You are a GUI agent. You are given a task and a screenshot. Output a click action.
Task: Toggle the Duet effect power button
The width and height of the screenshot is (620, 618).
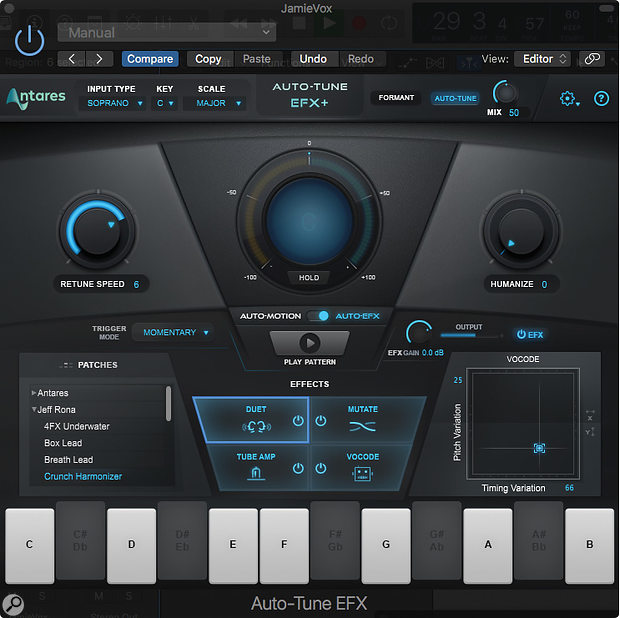tap(298, 421)
